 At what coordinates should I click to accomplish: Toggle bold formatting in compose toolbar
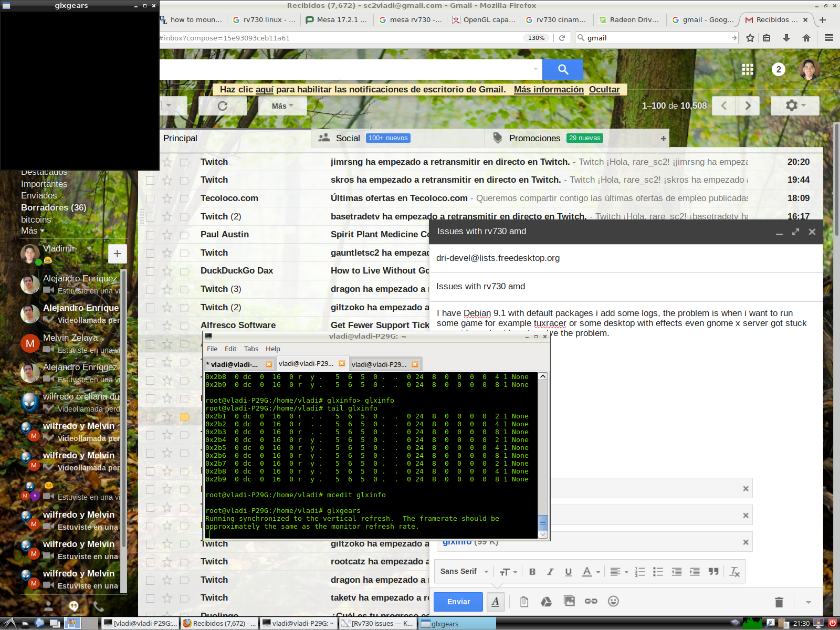(x=532, y=572)
